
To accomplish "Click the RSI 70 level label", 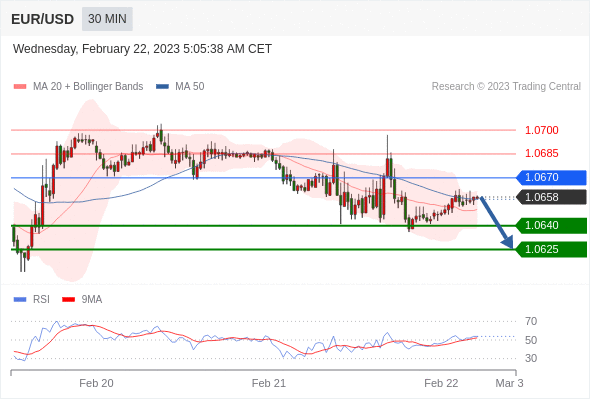I will pyautogui.click(x=531, y=322).
